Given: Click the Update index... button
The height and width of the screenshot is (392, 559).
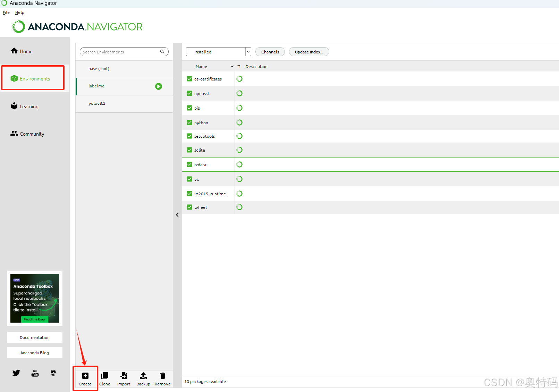Looking at the screenshot, I should click(x=309, y=52).
